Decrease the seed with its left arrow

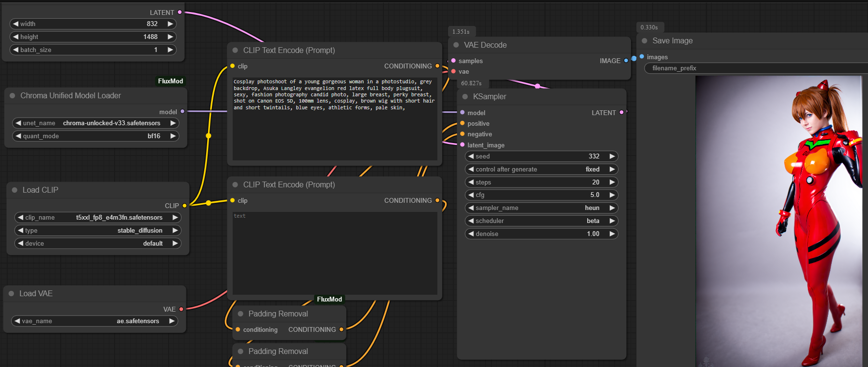tap(471, 157)
